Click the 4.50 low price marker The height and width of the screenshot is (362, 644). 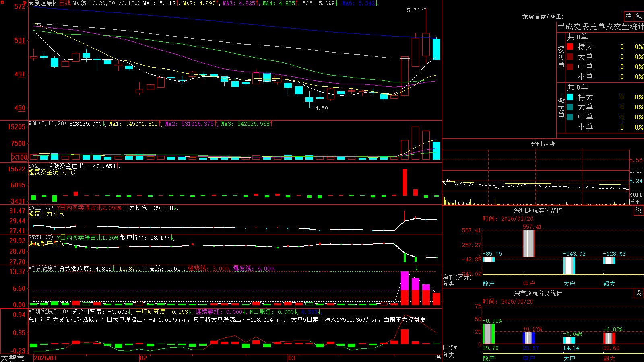pos(321,108)
